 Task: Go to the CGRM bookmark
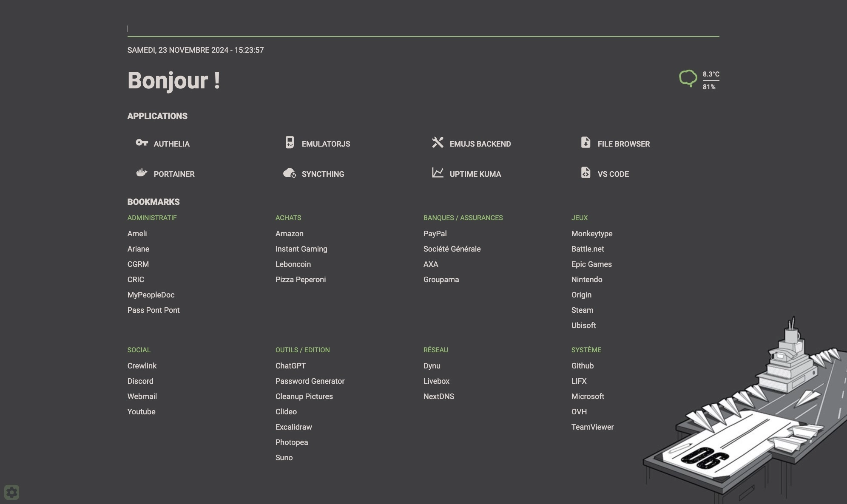point(138,264)
